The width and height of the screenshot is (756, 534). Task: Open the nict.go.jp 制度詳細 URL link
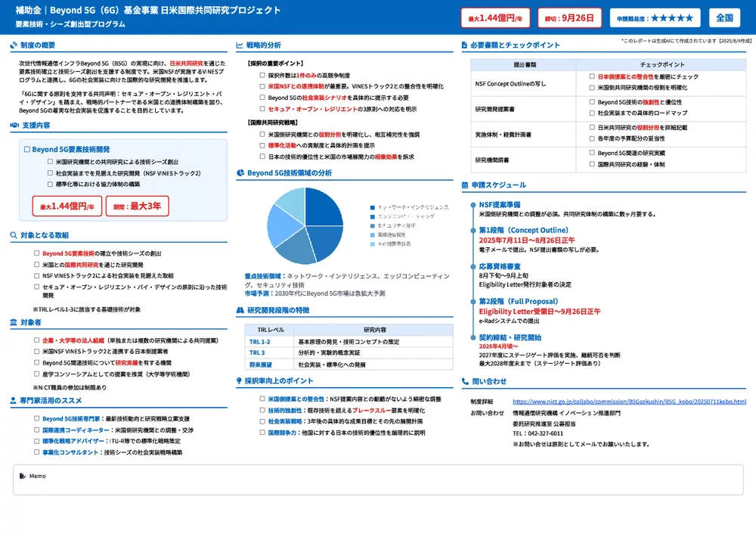pos(629,402)
